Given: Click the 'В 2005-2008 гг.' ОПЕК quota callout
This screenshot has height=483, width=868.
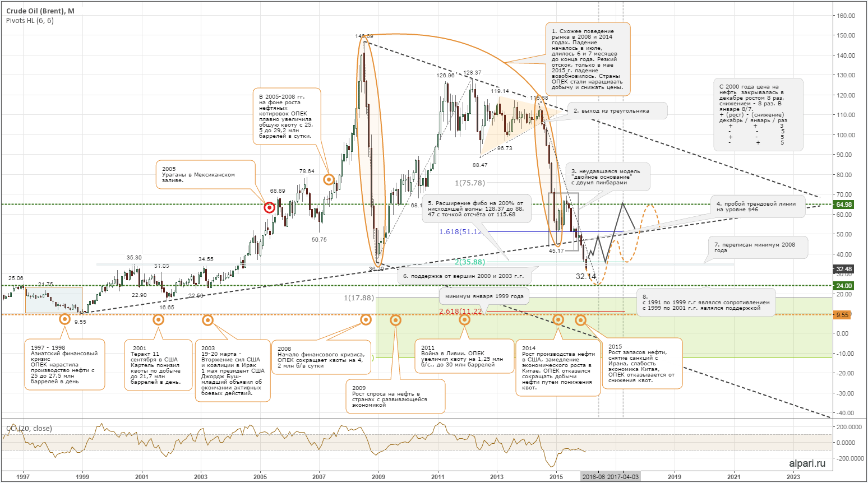Looking at the screenshot, I should 287,116.
